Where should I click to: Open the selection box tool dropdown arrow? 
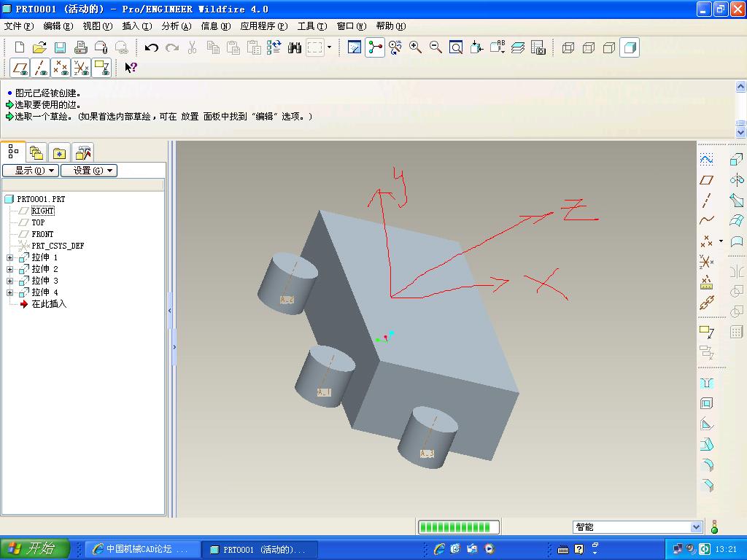point(329,47)
